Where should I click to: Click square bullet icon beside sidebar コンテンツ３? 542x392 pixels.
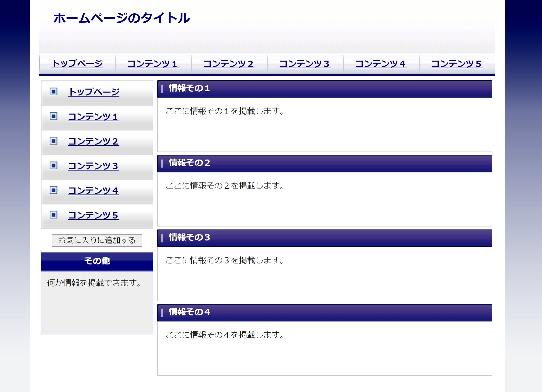tap(53, 166)
